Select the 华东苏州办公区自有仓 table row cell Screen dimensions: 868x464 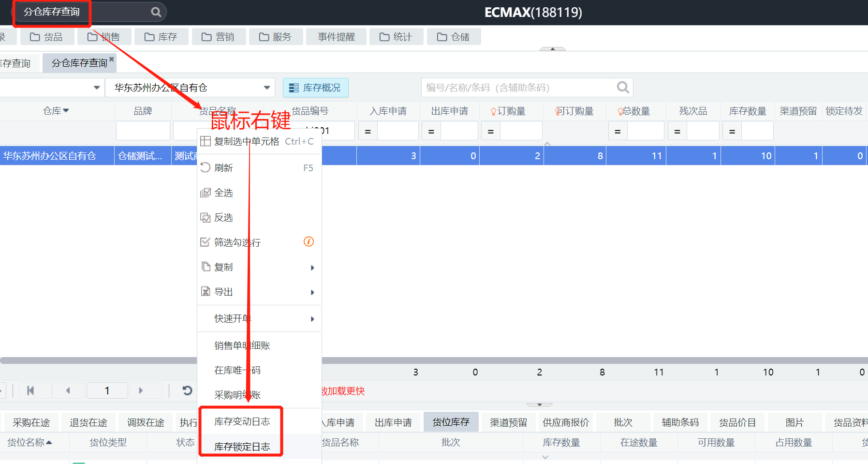(57, 156)
